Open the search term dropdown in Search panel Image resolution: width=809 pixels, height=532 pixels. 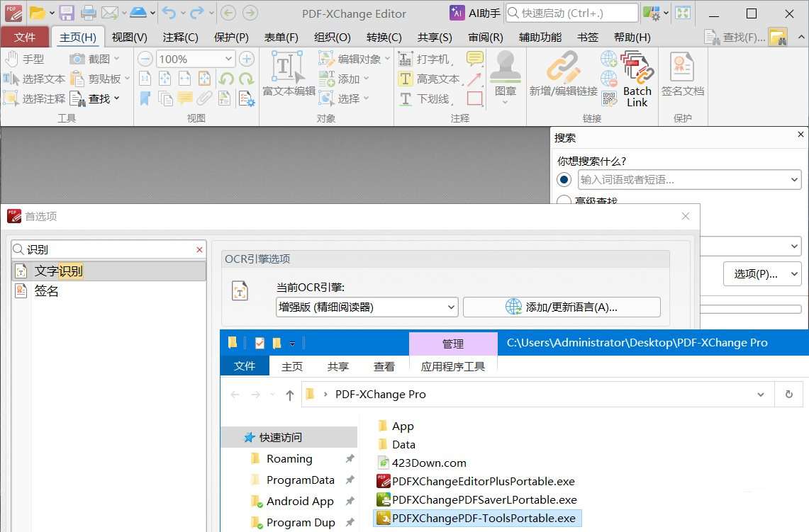coord(794,179)
